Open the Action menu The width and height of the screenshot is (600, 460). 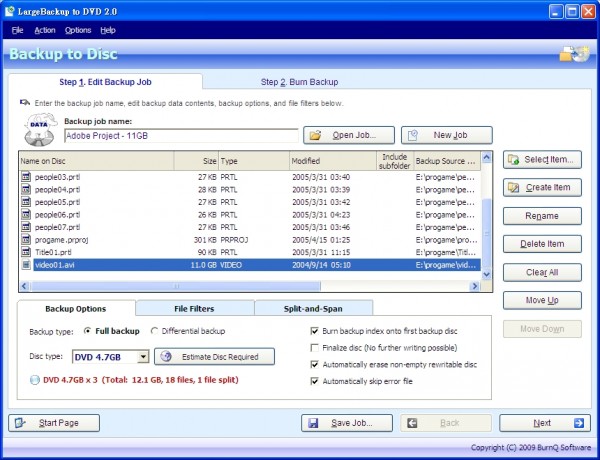click(45, 30)
